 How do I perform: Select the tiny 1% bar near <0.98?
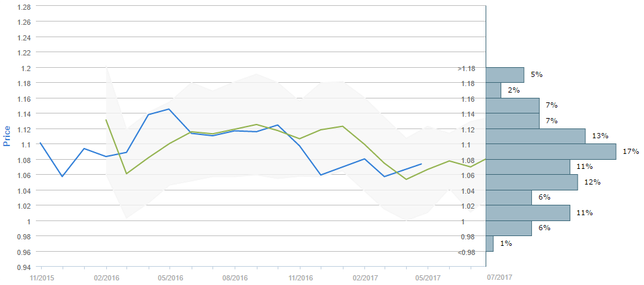[x=490, y=243]
